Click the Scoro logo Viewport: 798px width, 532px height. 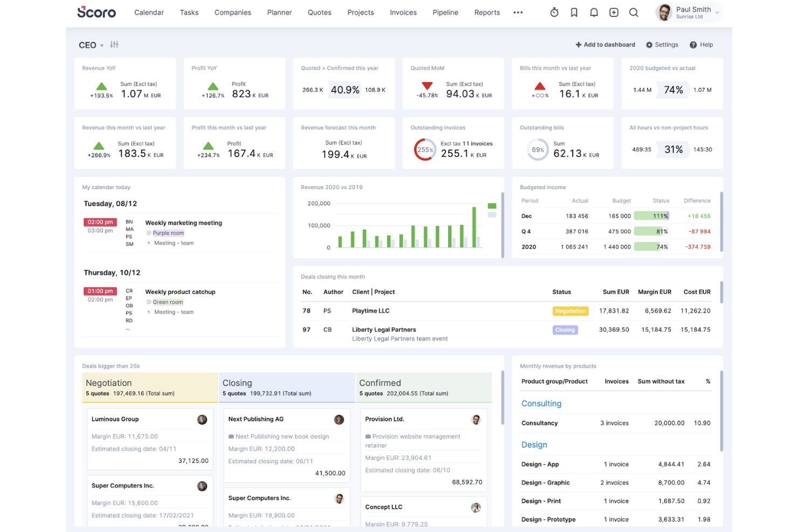(x=96, y=12)
